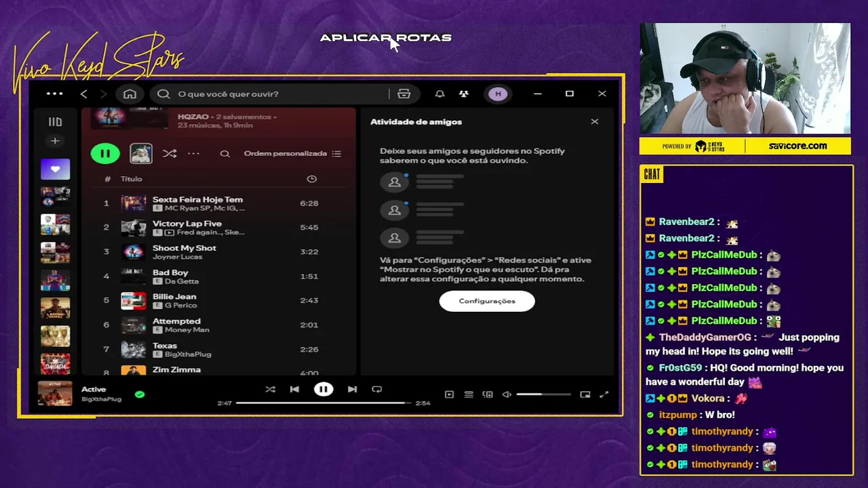Enter full screen player icon
Screen dimensions: 868x488
pyautogui.click(x=604, y=394)
